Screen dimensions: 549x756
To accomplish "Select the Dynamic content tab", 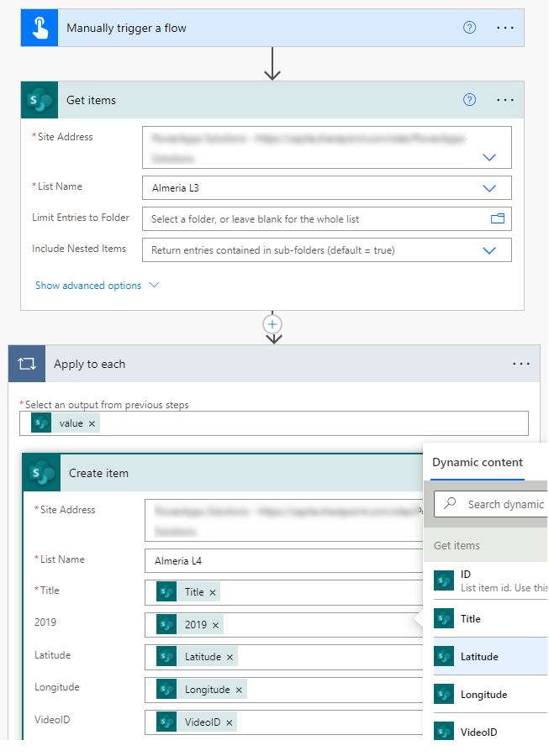I will tap(478, 462).
